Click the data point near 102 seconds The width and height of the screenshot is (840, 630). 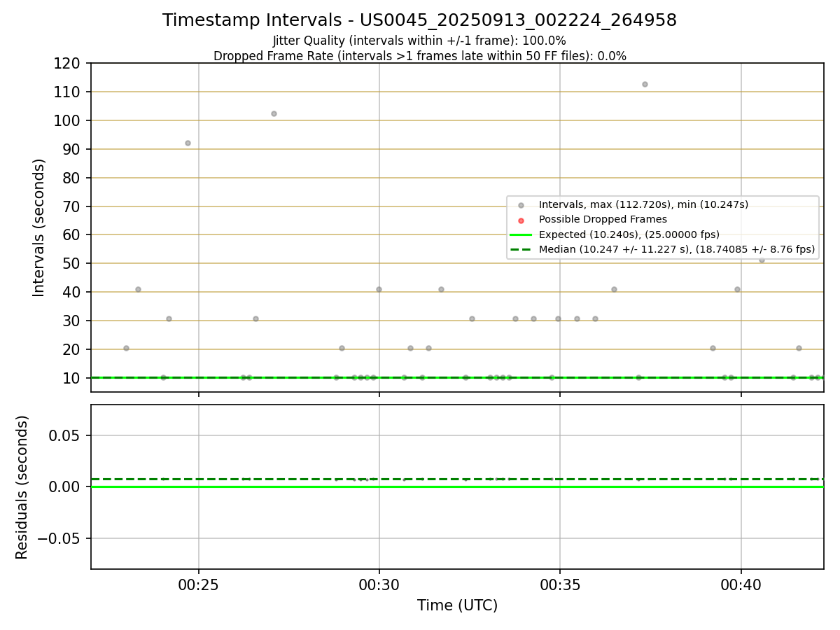pyautogui.click(x=274, y=113)
